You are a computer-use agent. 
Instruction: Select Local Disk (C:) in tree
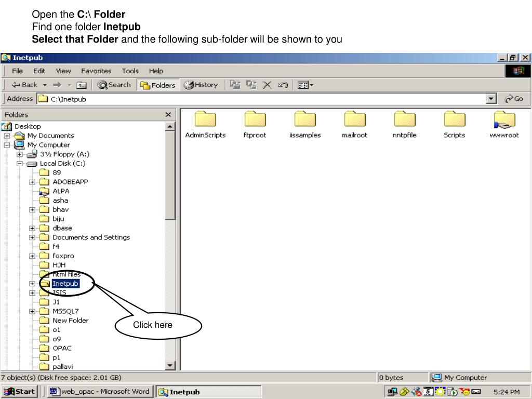(62, 163)
